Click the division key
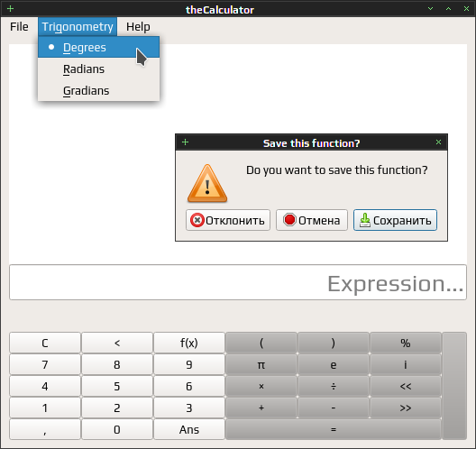 [x=334, y=387]
